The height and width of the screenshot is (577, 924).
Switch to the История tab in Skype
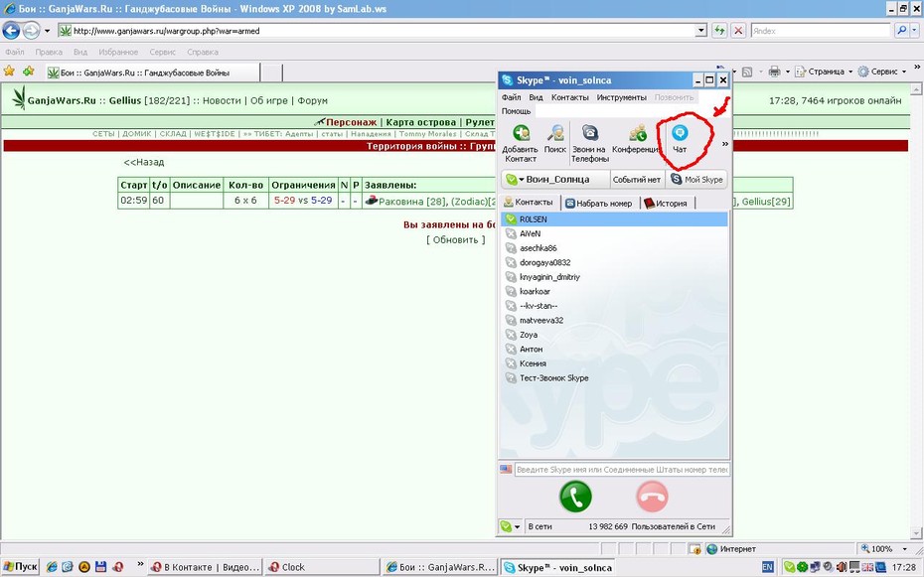[x=667, y=204]
